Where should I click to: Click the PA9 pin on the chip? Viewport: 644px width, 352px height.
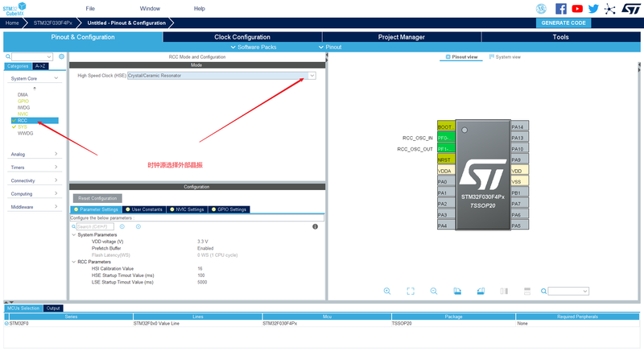(519, 159)
